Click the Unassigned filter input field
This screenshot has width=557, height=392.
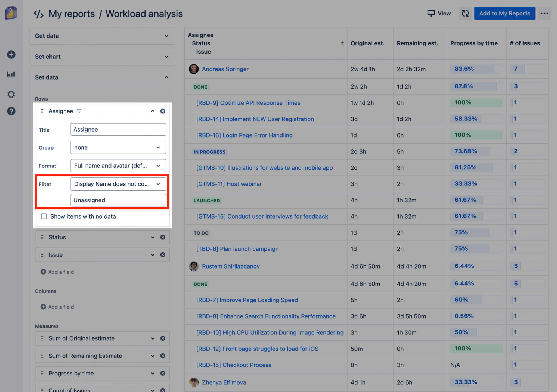pyautogui.click(x=118, y=200)
